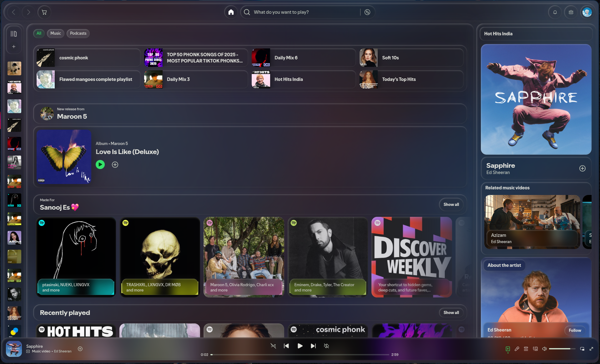Open Hot Hits India shortcut
The height and width of the screenshot is (364, 600).
303,79
